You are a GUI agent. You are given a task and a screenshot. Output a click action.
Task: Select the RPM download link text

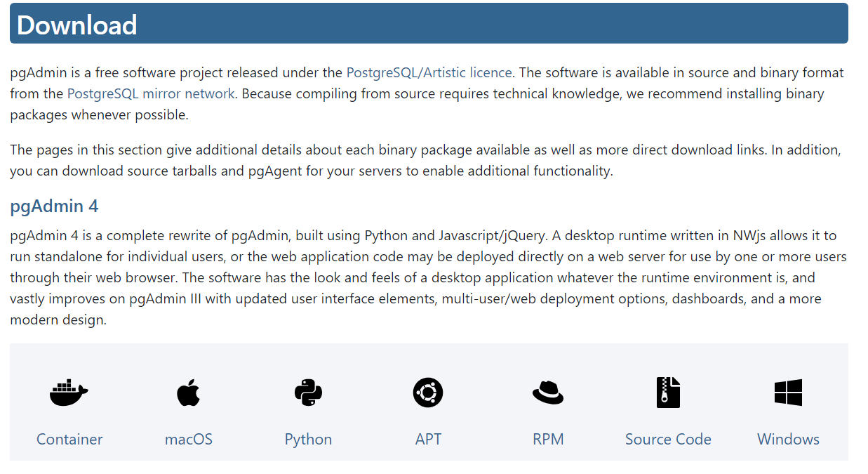(548, 440)
